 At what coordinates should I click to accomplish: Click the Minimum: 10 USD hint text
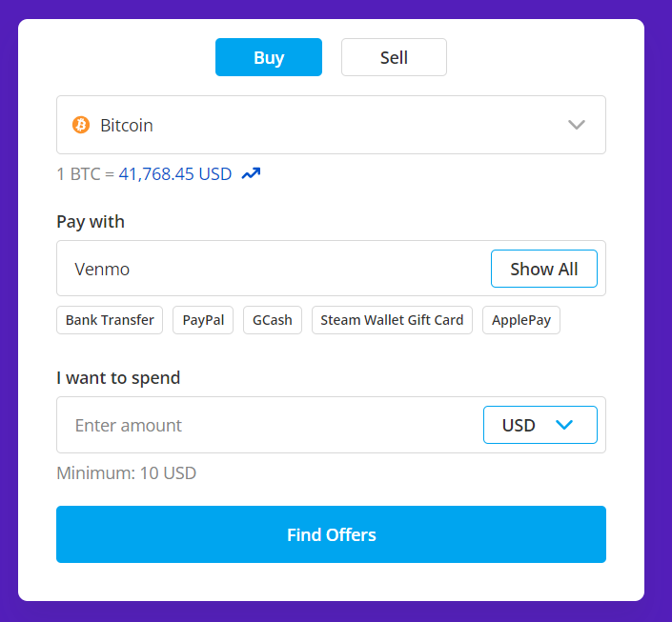pos(126,472)
